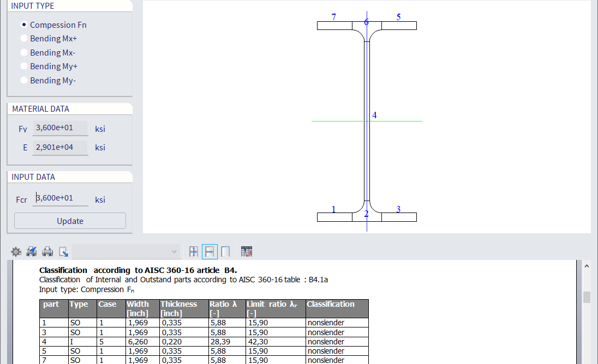Click the colored table grid icon
598x364 pixels.
[247, 252]
